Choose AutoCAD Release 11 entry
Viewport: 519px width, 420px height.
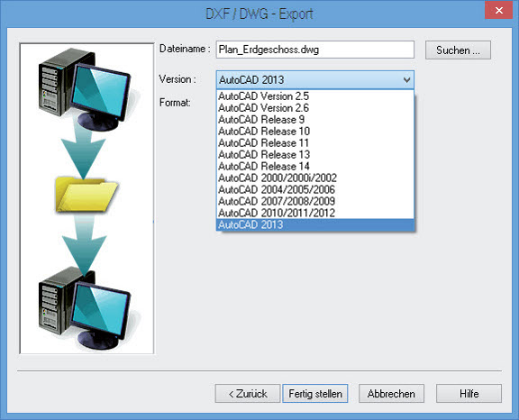pyautogui.click(x=315, y=143)
